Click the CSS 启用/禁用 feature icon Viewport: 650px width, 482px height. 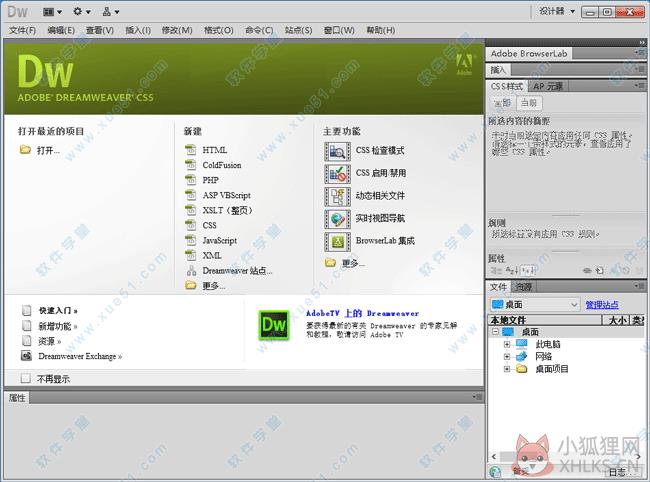click(x=337, y=174)
